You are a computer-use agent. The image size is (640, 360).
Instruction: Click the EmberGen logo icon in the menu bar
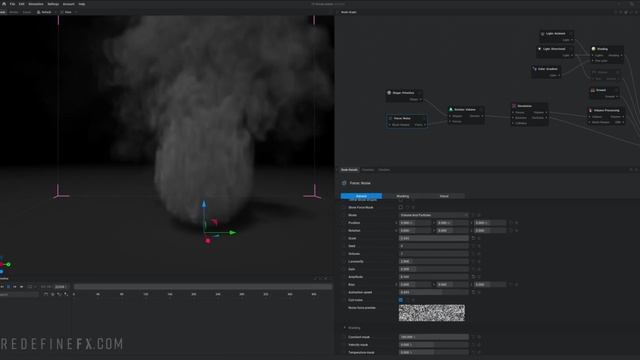[4, 4]
